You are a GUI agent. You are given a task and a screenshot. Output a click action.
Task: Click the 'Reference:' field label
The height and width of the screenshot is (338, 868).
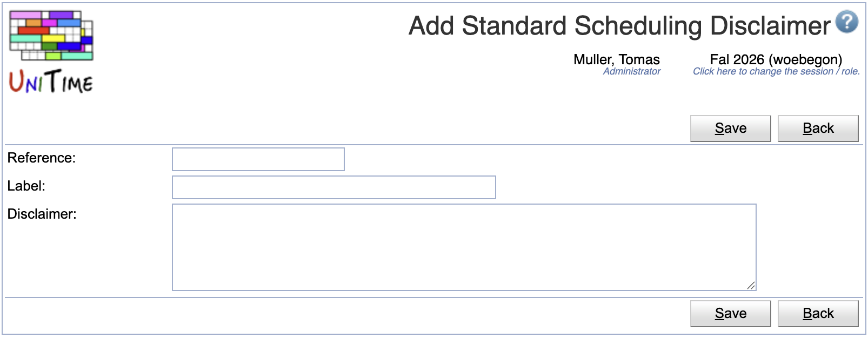pos(42,158)
